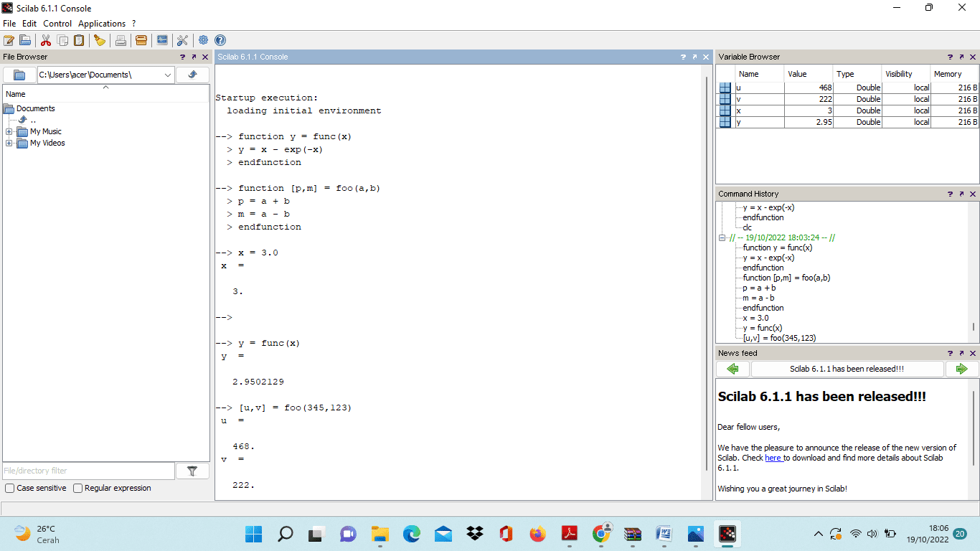The height and width of the screenshot is (551, 980).
Task: Open Microsoft Edge from taskbar
Action: [x=411, y=534]
